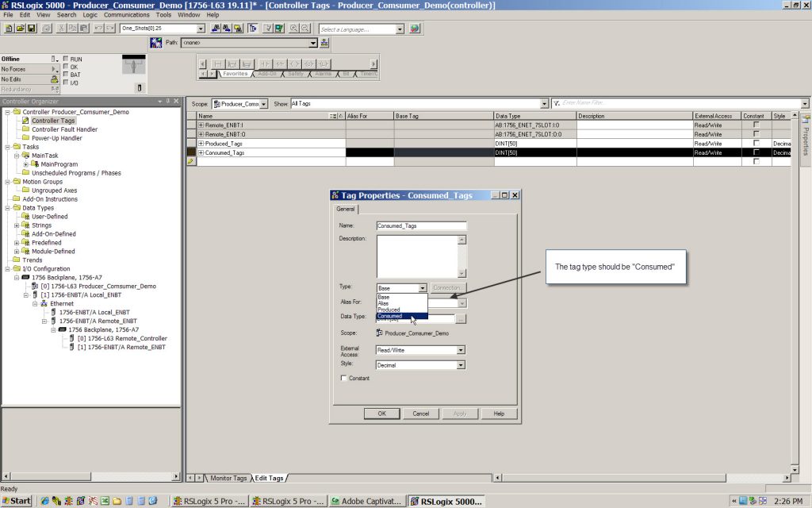This screenshot has width=812, height=508.
Task: Open the Scope dropdown above tag grid
Action: (x=263, y=104)
